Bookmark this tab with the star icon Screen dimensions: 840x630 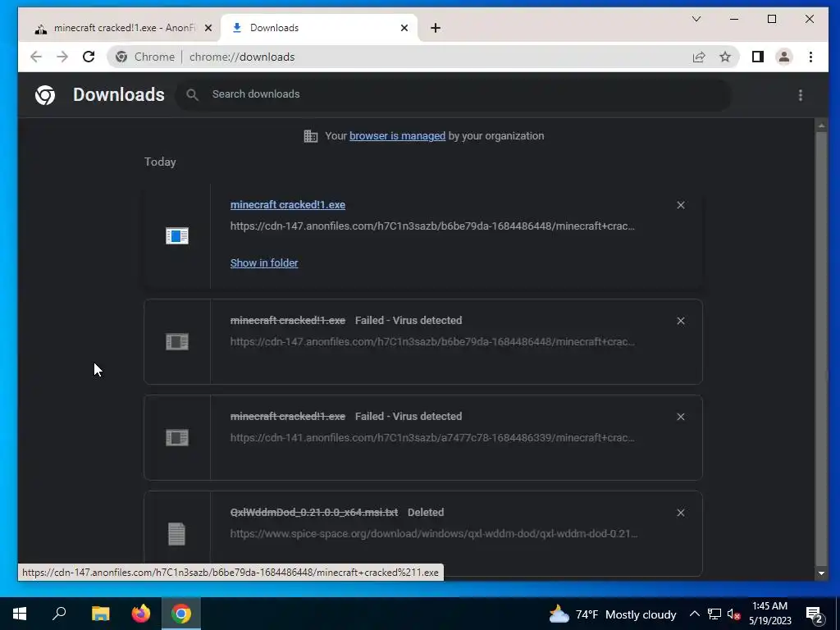coord(725,57)
